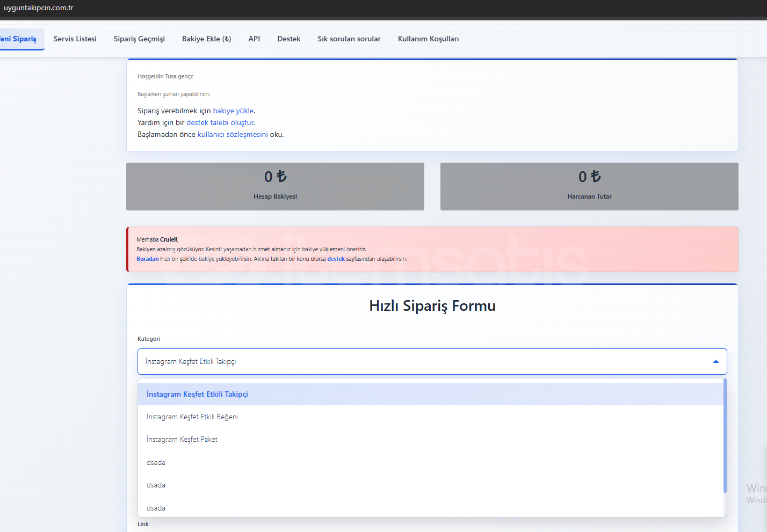Go to Sipariş Geçmişi in the navigation
The height and width of the screenshot is (532, 767).
[139, 39]
